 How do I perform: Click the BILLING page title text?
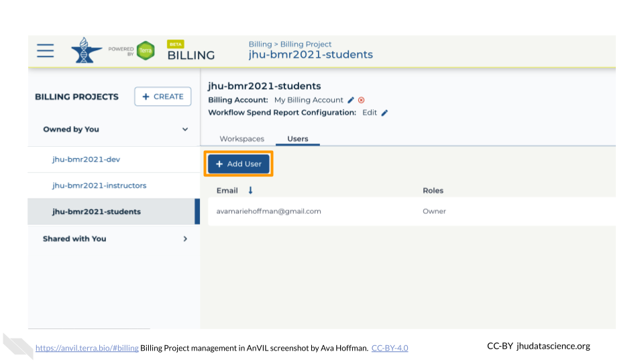point(191,56)
